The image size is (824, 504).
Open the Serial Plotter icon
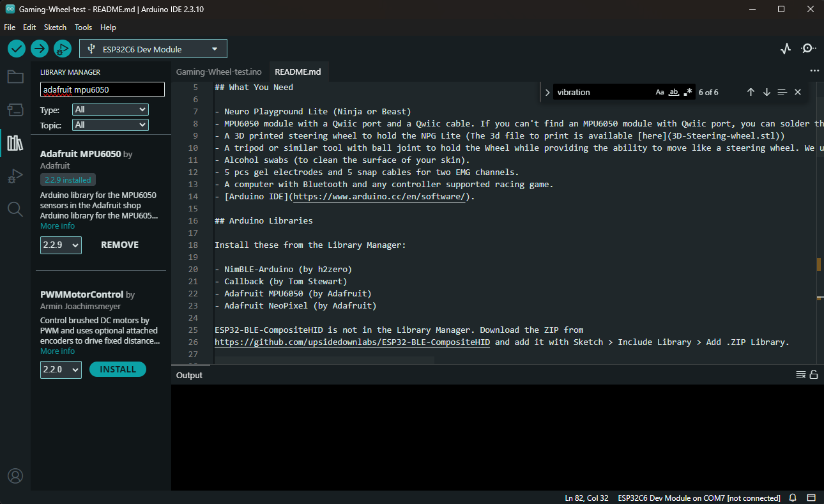(x=786, y=49)
